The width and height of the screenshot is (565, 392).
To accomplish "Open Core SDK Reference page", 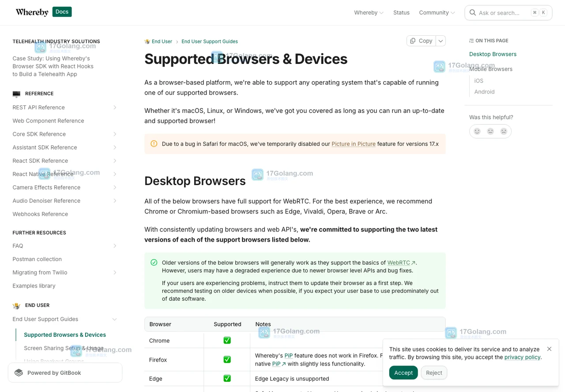I will (x=39, y=134).
